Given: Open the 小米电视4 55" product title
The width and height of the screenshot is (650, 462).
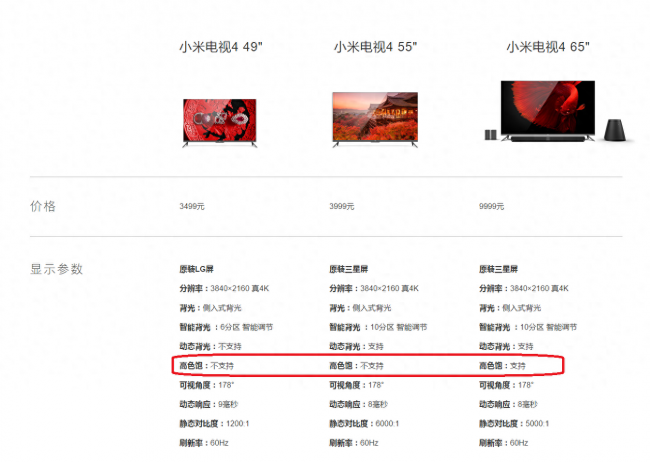Looking at the screenshot, I should click(x=375, y=47).
